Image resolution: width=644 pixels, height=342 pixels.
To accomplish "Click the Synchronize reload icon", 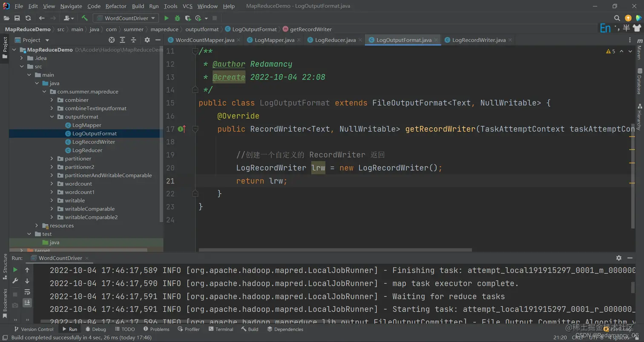I will click(28, 18).
